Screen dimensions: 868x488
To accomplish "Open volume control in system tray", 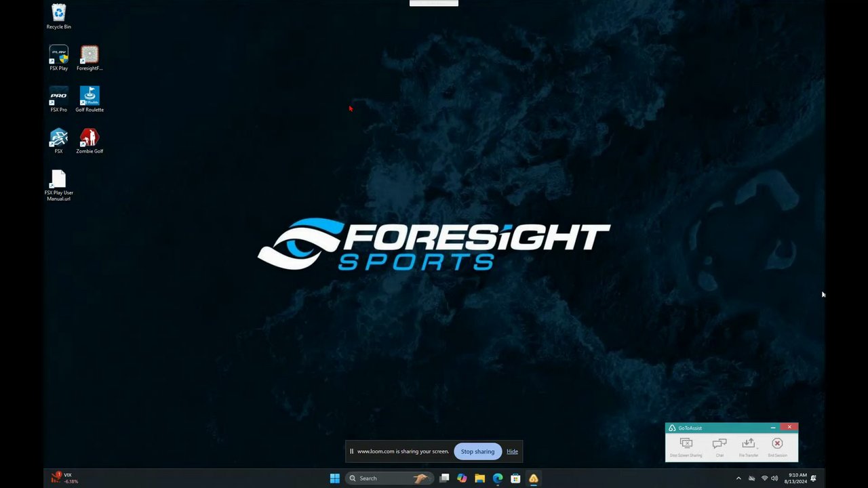I will (x=774, y=479).
